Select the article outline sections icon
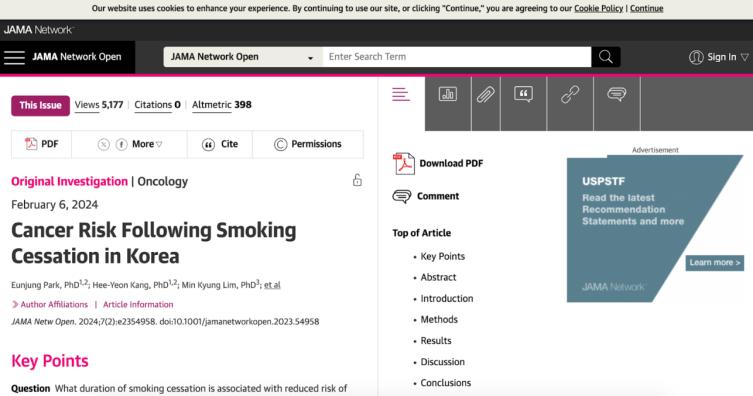 point(401,95)
